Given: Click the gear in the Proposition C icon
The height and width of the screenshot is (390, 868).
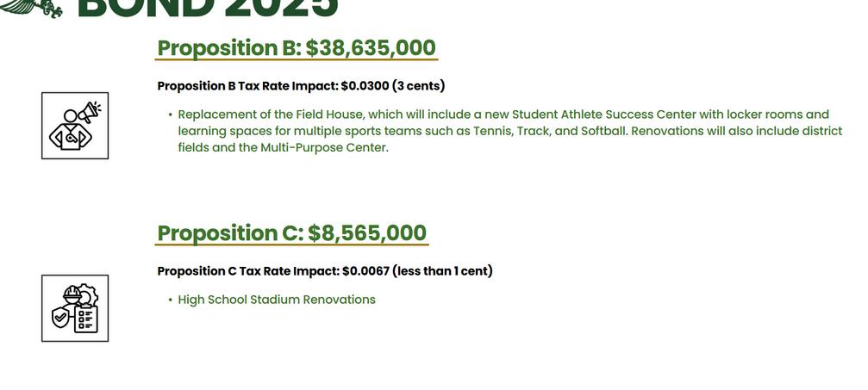Looking at the screenshot, I should tap(87, 295).
